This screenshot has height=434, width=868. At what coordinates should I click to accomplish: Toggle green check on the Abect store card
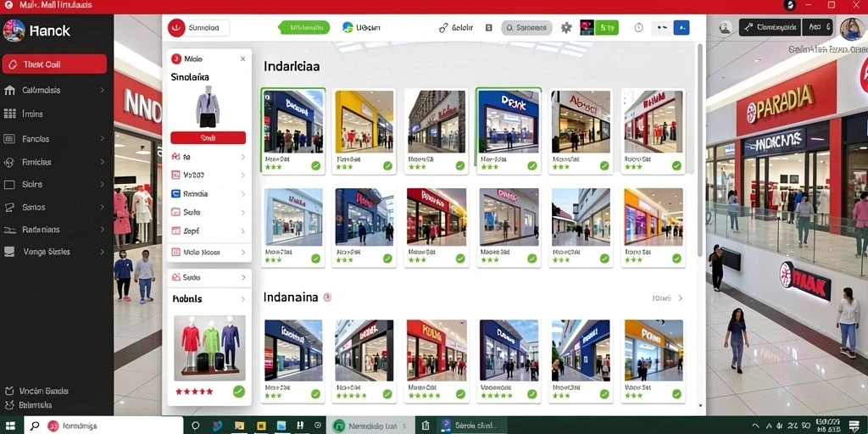click(x=604, y=165)
